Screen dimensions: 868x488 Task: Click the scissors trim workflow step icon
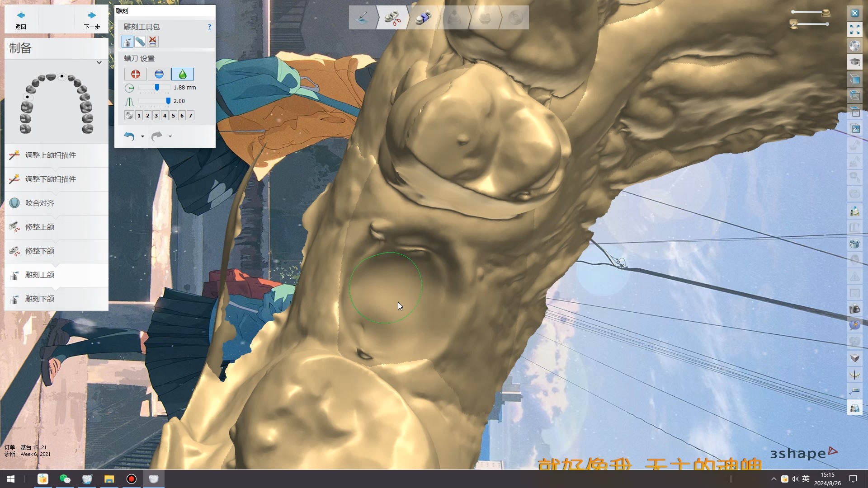392,18
